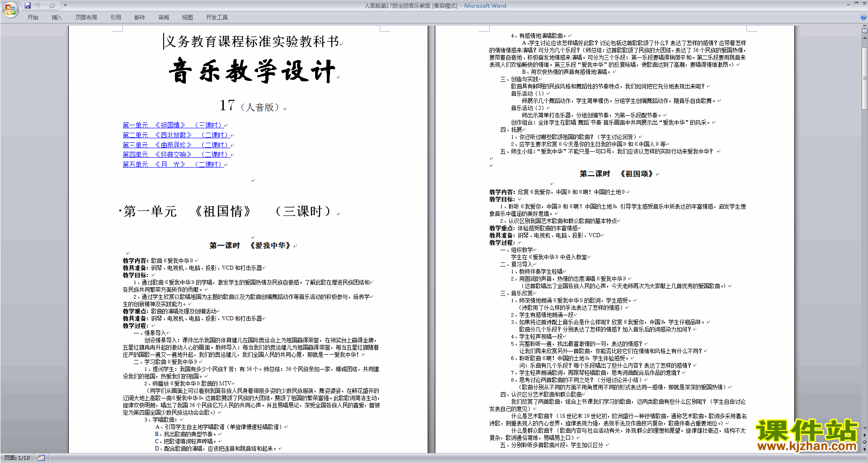The width and height of the screenshot is (868, 463).
Task: Click the vertical scrollbar up arrow
Action: pyautogui.click(x=865, y=37)
